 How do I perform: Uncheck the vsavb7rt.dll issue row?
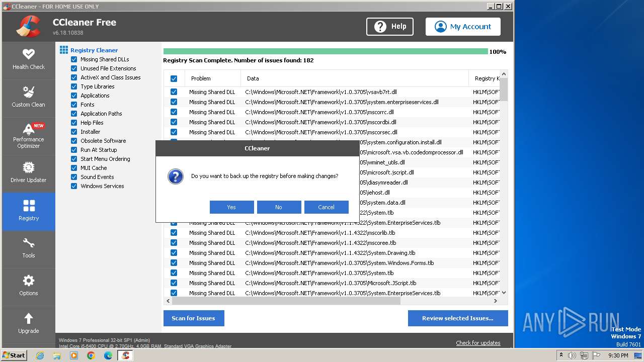point(174,92)
